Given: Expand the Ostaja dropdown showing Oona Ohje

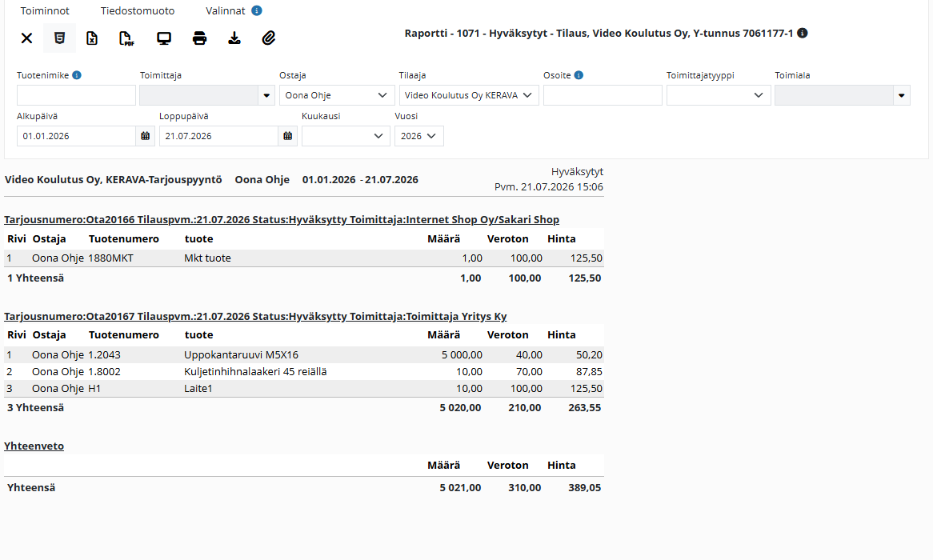Looking at the screenshot, I should pyautogui.click(x=337, y=95).
